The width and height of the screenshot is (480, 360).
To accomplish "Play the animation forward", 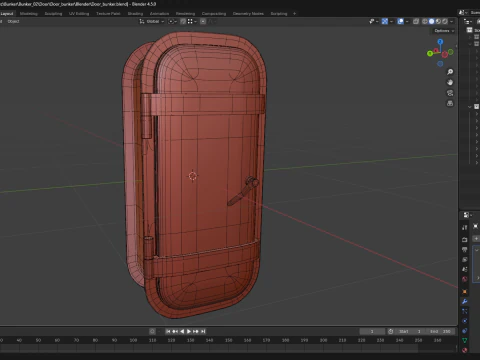I will click(x=189, y=331).
